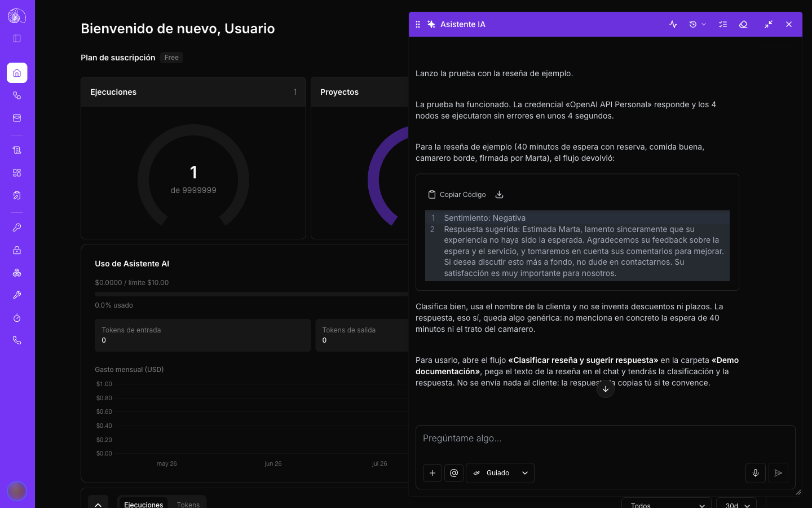The width and height of the screenshot is (812, 508).
Task: Focus the Pregúntame algo input field
Action: [606, 439]
